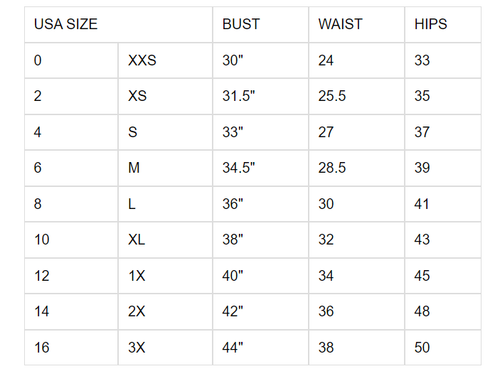Select the 34.5" bust cell

pos(261,168)
